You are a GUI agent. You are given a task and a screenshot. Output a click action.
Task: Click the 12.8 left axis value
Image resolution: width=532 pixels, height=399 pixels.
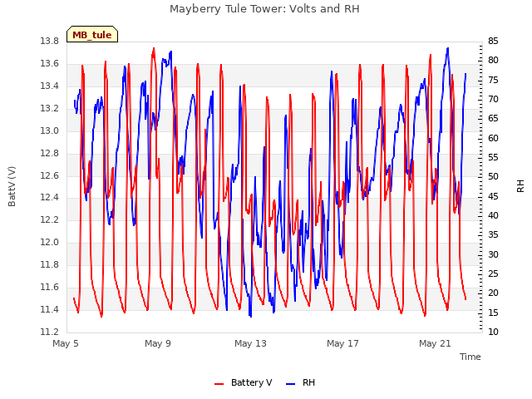click(x=49, y=153)
